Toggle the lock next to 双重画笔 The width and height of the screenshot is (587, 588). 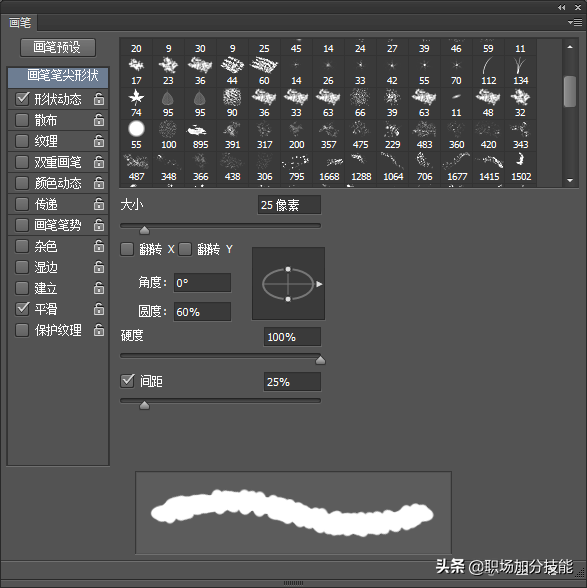click(99, 162)
